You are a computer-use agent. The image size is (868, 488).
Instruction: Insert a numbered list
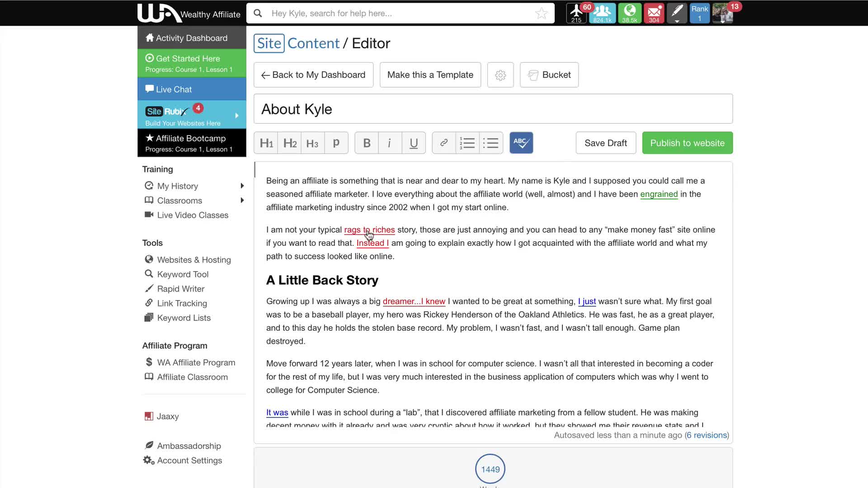click(x=467, y=143)
